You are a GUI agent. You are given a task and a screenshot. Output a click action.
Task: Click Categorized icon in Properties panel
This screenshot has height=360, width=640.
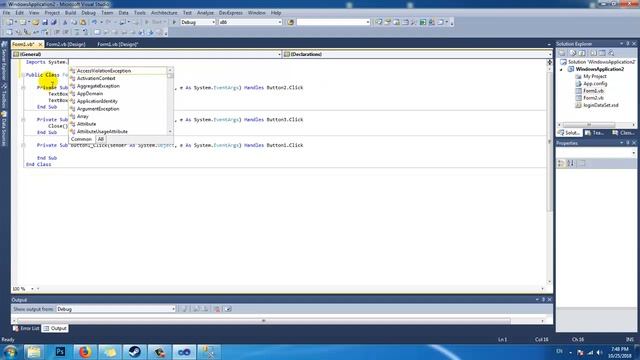click(562, 163)
